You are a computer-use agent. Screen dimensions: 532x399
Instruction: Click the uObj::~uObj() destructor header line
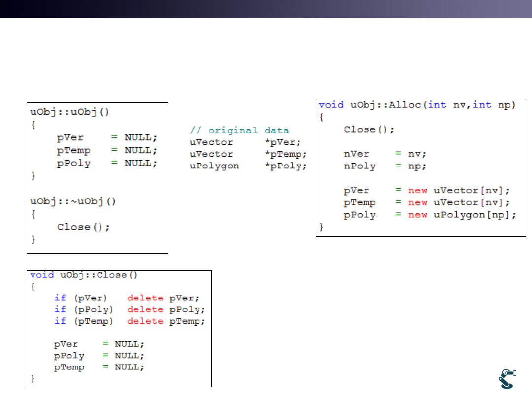(x=73, y=201)
